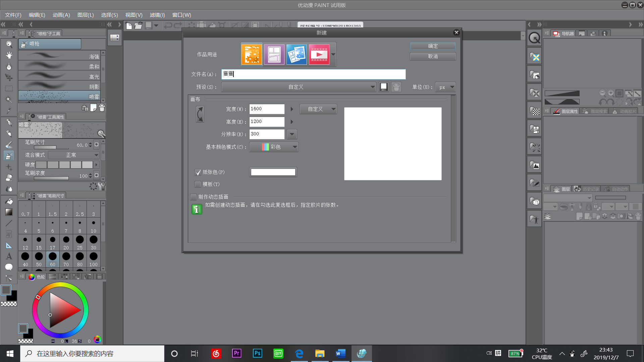Click the white paper color swatch
The height and width of the screenshot is (362, 644).
(x=273, y=172)
